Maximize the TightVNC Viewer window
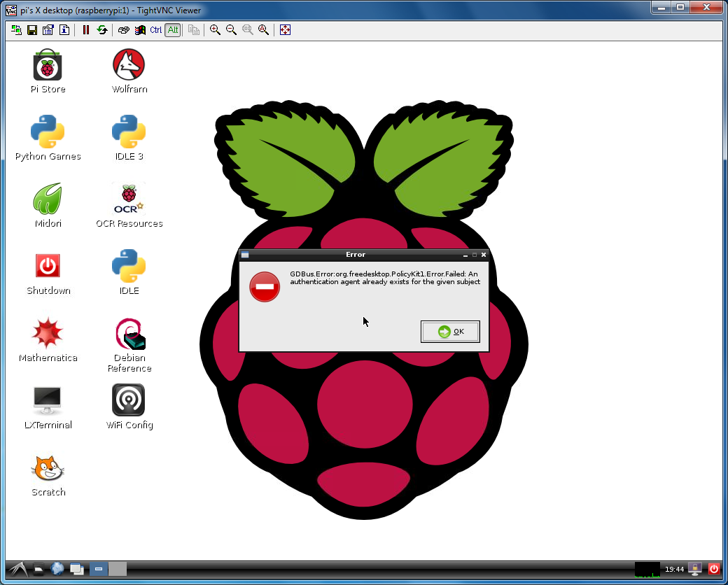This screenshot has width=728, height=585. click(680, 8)
